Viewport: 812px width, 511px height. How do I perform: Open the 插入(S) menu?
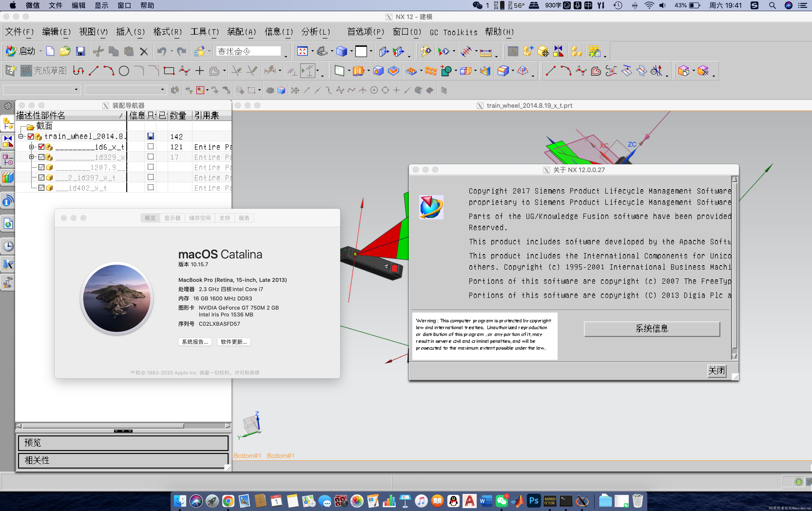click(131, 32)
